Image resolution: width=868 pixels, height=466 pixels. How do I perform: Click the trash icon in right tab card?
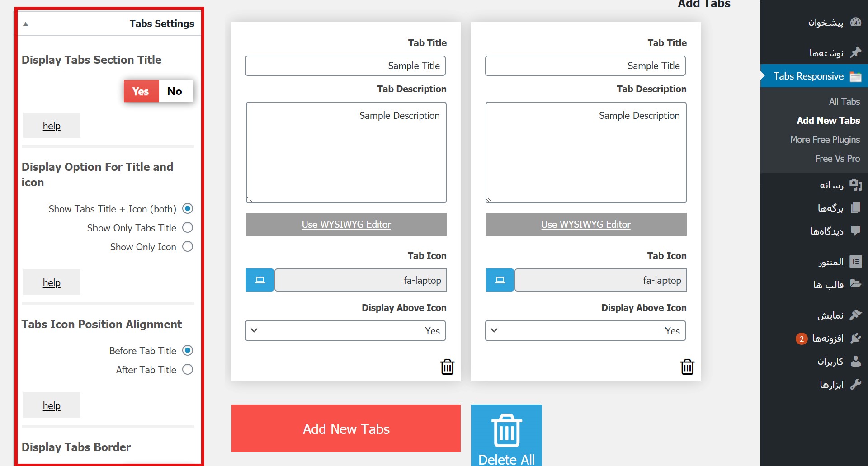click(x=687, y=367)
